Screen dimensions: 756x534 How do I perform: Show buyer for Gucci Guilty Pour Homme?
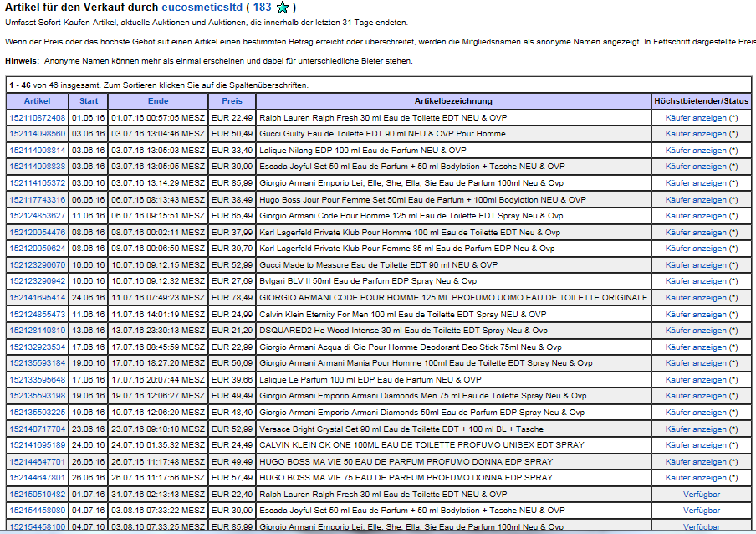[696, 134]
